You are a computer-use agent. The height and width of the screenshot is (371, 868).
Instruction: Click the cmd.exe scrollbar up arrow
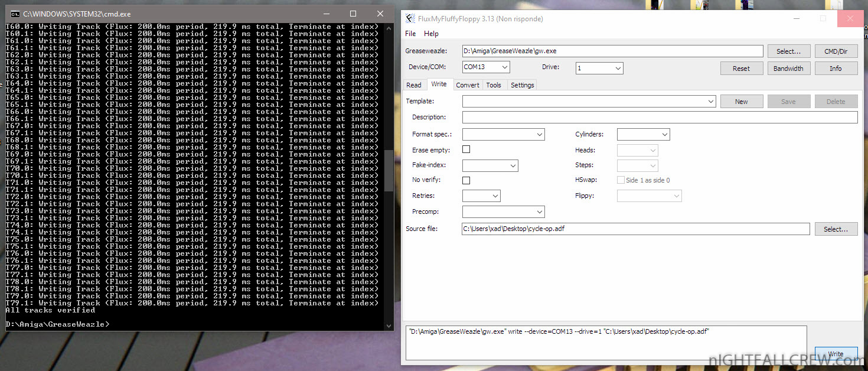pos(389,28)
